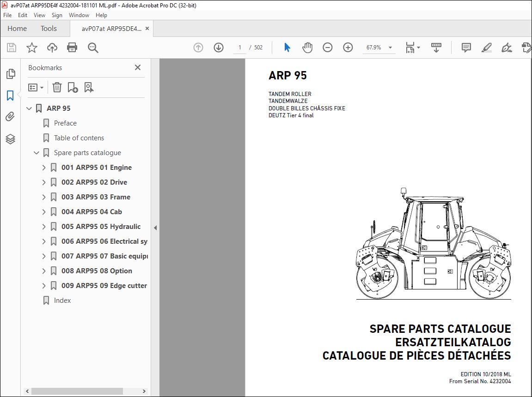The image size is (532, 397).
Task: Select the ARP 95 root bookmark label
Action: [59, 108]
